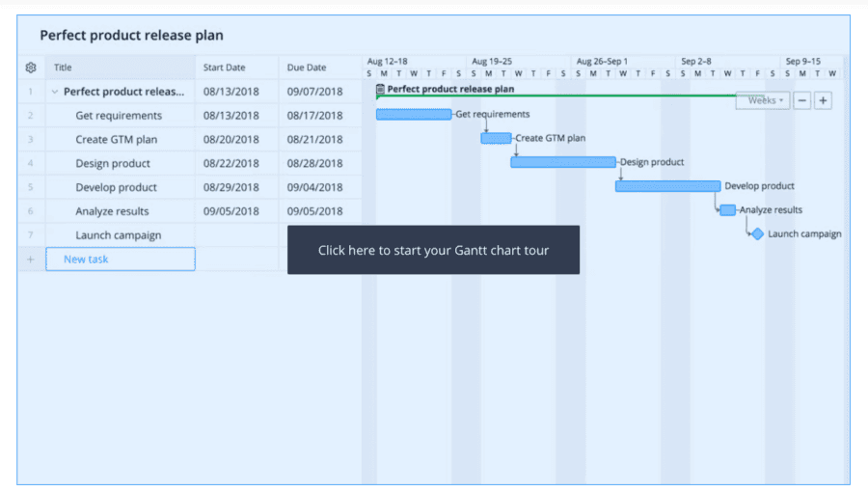
Task: Click start date 08/29/2018 cell
Action: pos(231,187)
